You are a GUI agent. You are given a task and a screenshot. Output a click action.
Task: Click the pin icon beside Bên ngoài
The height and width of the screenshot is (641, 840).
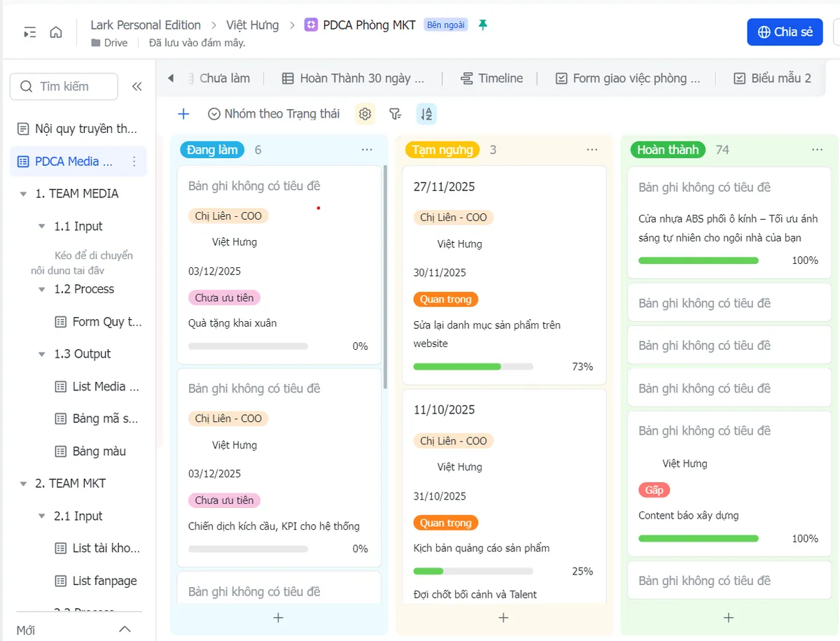[482, 25]
